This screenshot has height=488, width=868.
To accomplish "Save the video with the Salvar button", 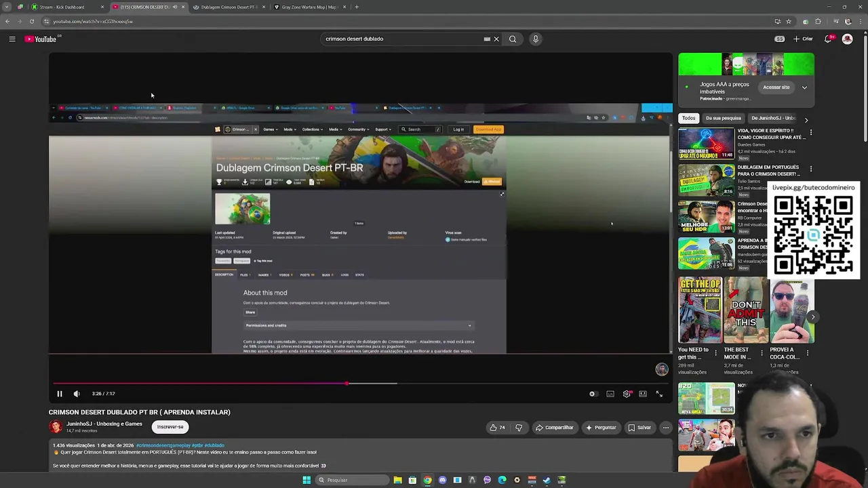I will [x=639, y=428].
